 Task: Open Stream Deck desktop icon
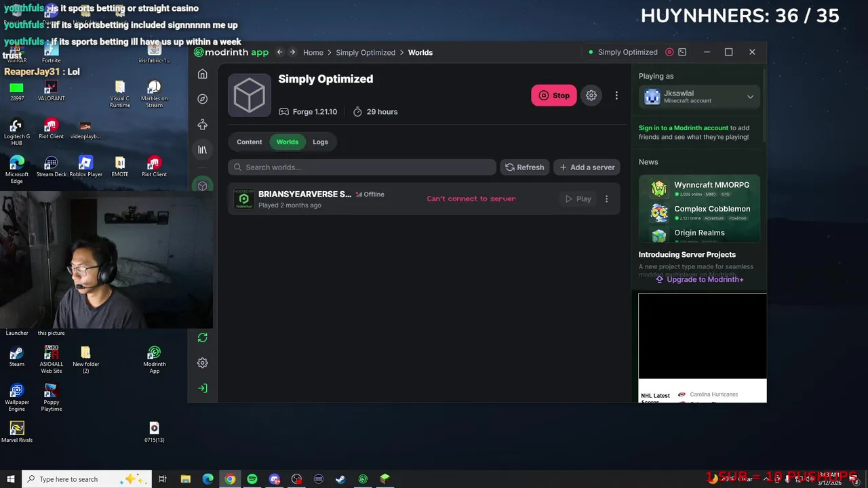coord(52,167)
